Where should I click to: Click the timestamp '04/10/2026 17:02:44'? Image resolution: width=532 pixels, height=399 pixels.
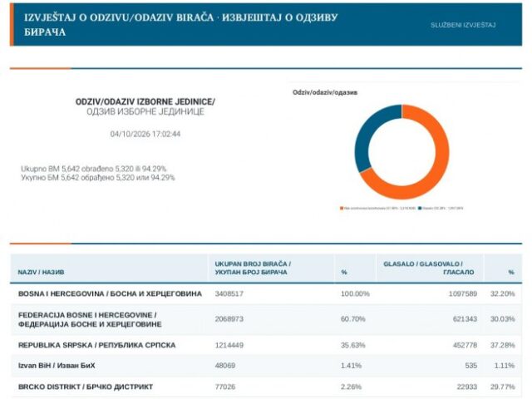145,134
